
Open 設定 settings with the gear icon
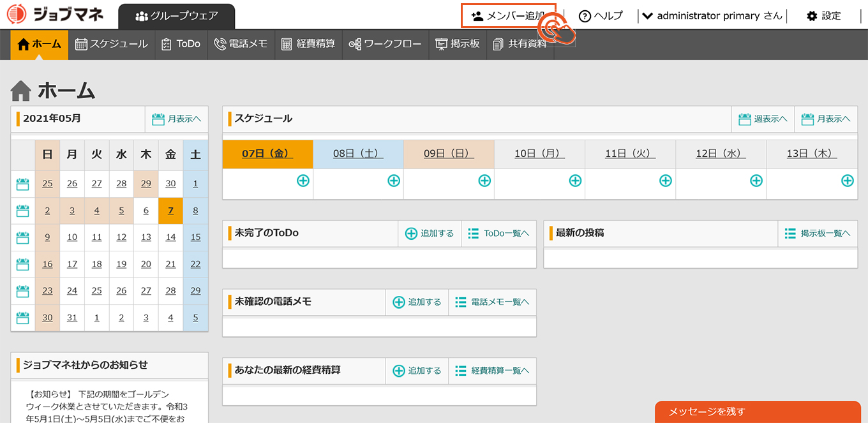click(x=824, y=16)
